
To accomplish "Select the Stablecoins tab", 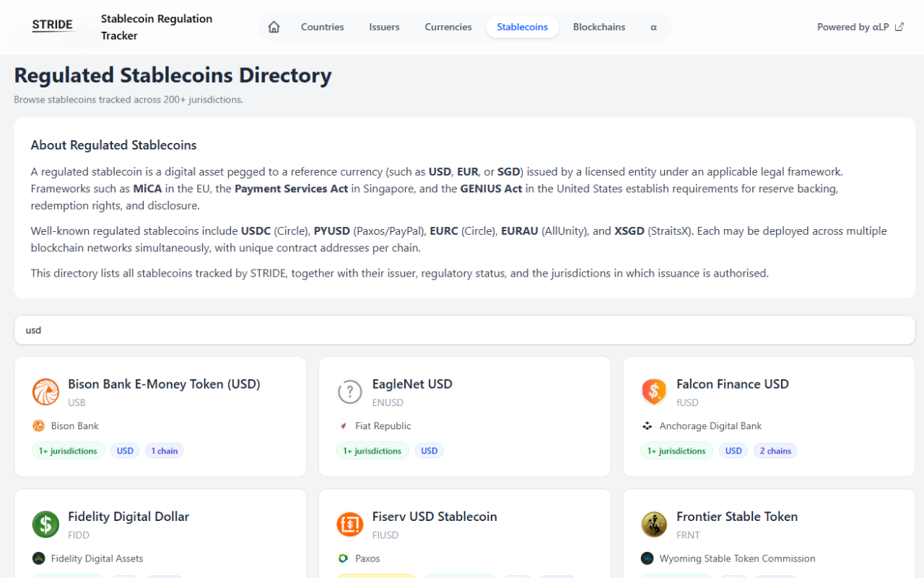I will [523, 27].
